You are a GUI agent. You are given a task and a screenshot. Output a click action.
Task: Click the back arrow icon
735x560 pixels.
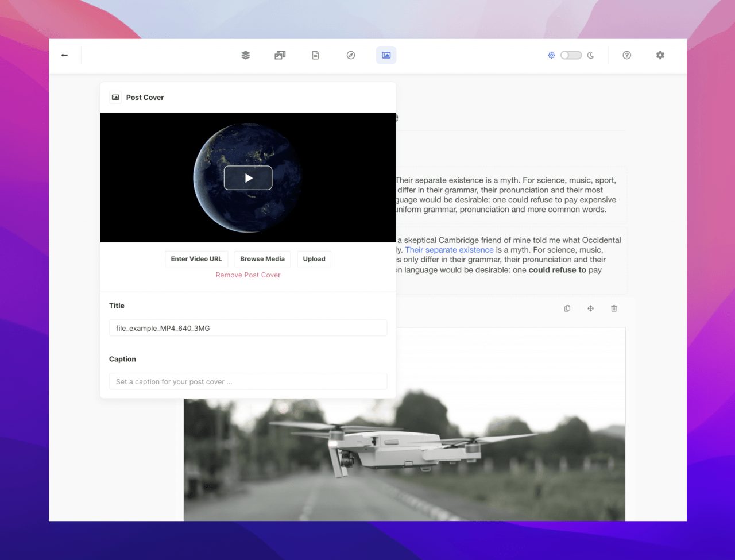64,55
